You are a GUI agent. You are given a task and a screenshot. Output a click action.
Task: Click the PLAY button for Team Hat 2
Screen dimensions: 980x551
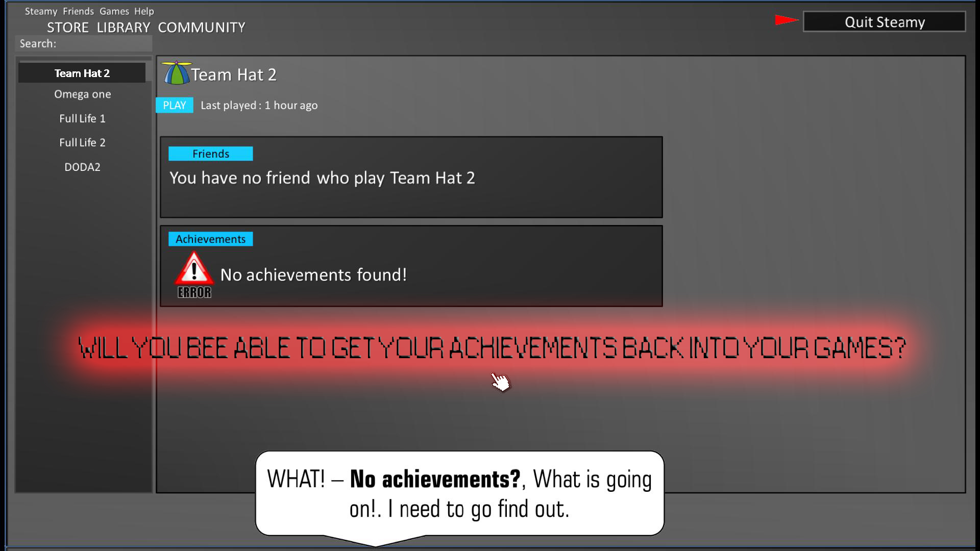pos(174,105)
